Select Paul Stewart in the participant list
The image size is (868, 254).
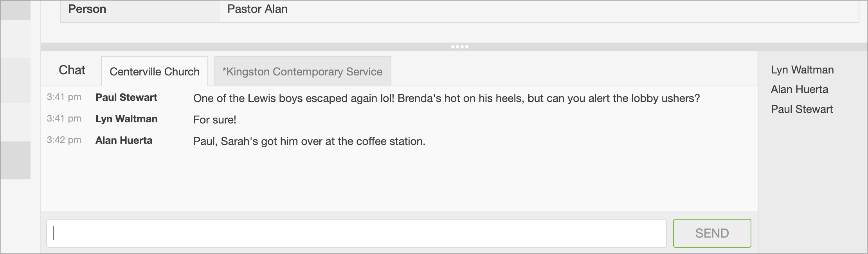(x=801, y=109)
